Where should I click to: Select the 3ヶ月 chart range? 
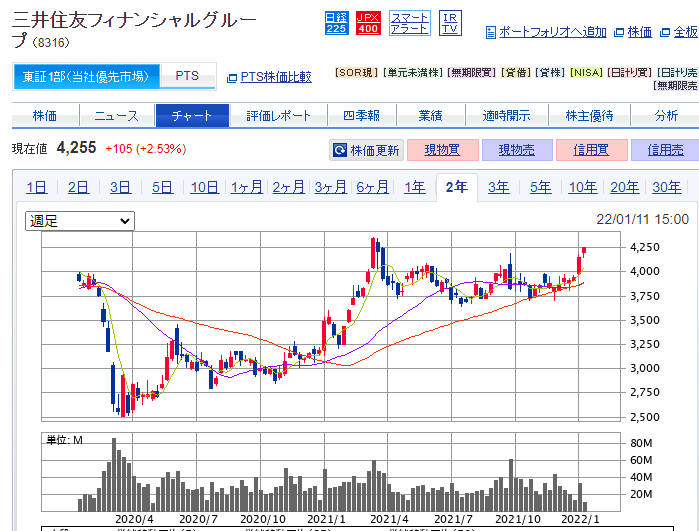click(x=330, y=187)
